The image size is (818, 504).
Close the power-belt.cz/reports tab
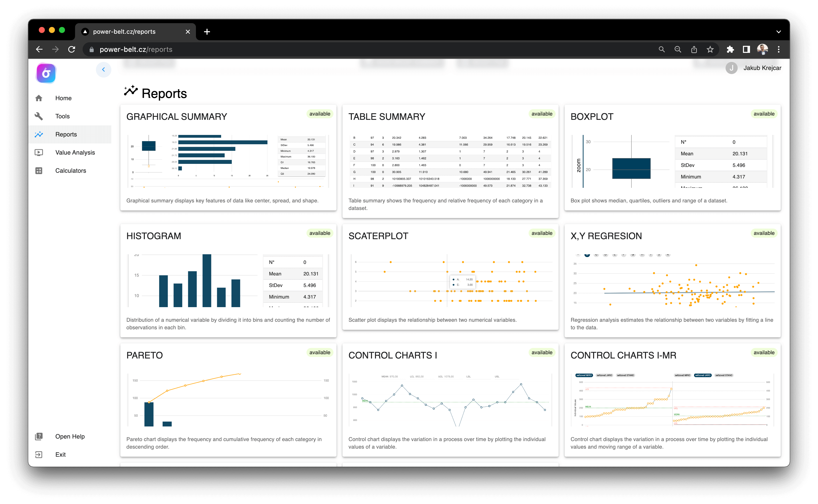point(188,32)
